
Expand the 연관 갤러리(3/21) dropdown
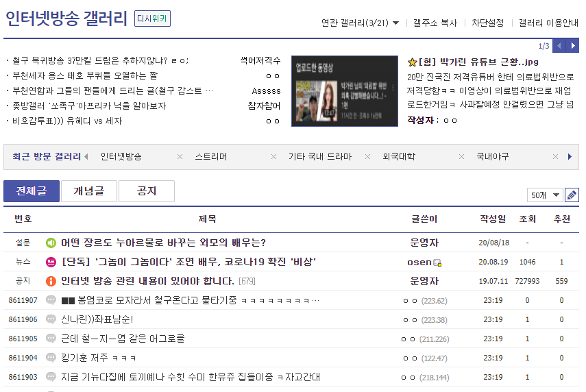(360, 23)
